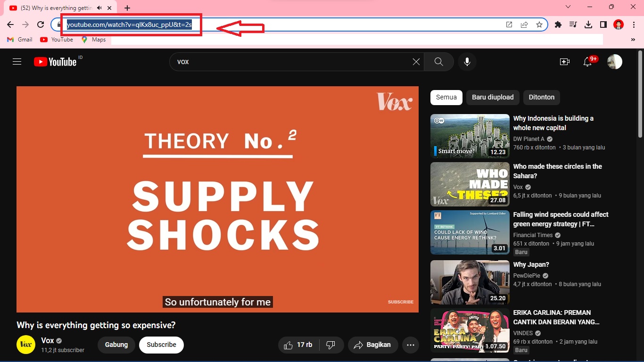Select the Semua filter chip
The image size is (644, 362).
(x=446, y=97)
